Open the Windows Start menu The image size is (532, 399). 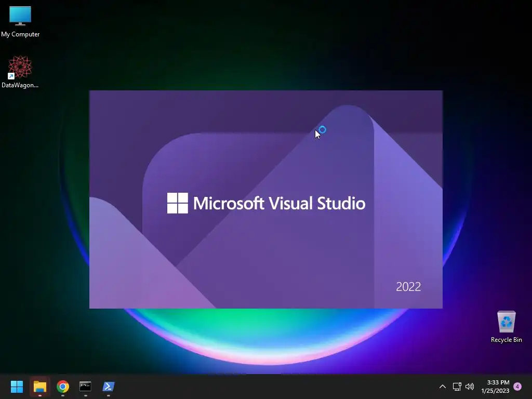(x=17, y=387)
